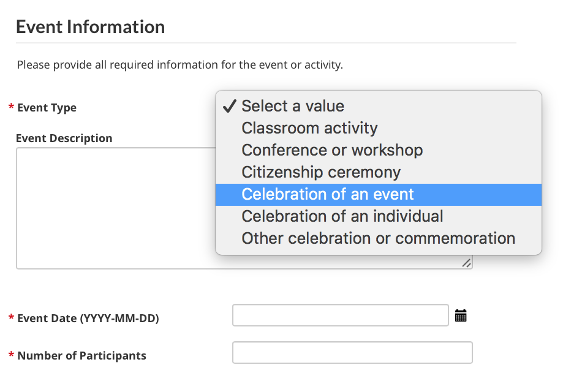Choose the checked "Select a value" option
The width and height of the screenshot is (582, 392).
pos(292,106)
